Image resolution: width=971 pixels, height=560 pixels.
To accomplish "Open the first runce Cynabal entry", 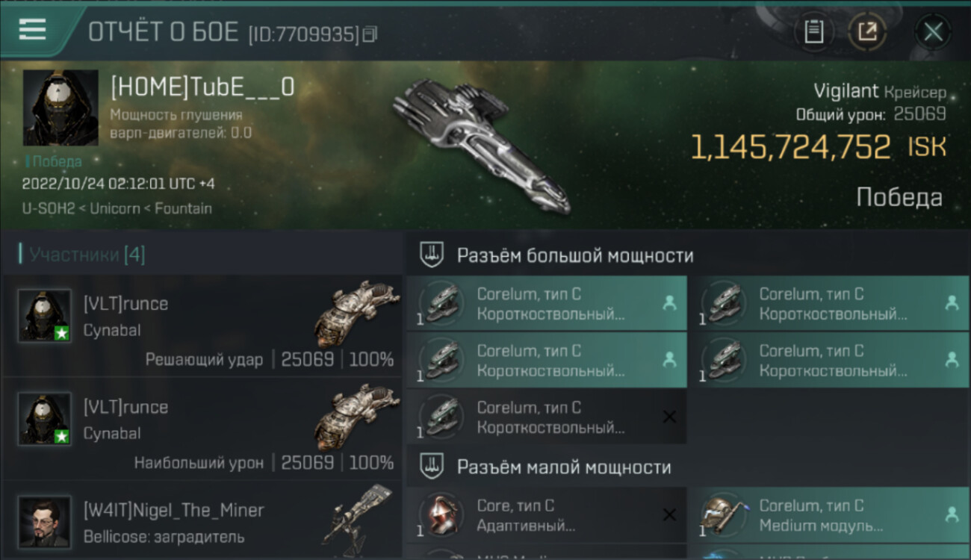I will (x=202, y=326).
